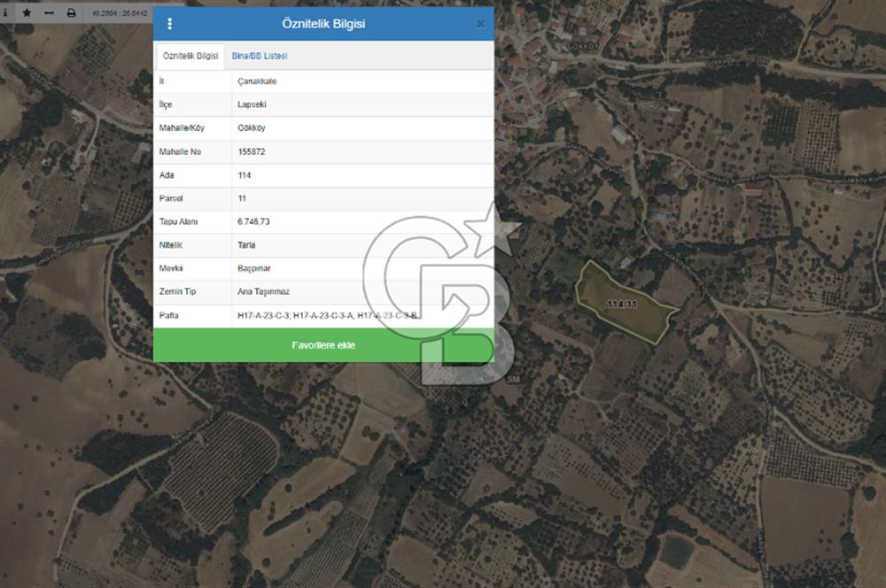Click the Zemin Tip label

(x=177, y=291)
